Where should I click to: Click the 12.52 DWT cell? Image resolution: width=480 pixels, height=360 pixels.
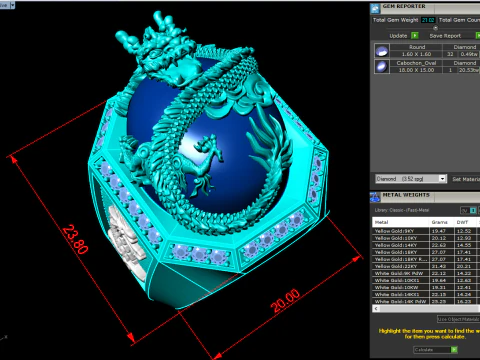pos(466,231)
